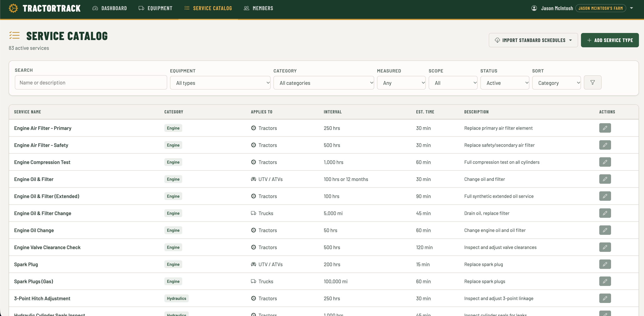
Task: Open edit for Engine Compression Test
Action: [605, 162]
